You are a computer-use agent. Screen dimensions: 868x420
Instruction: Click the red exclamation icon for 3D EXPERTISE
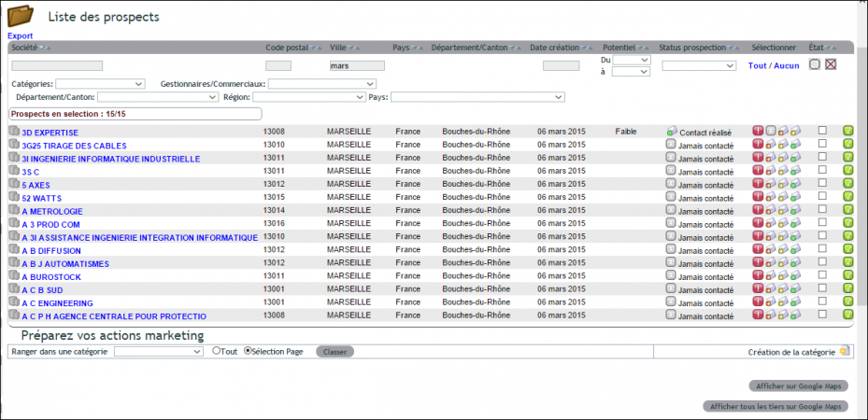758,131
